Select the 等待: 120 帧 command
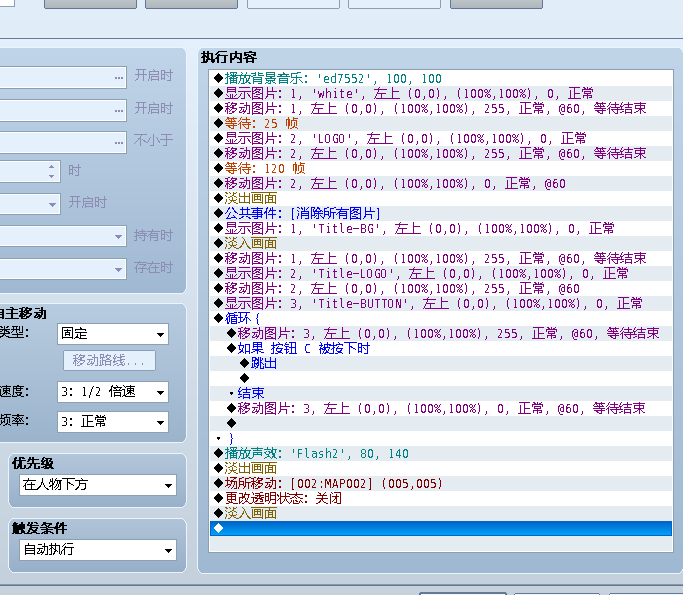 click(441, 168)
